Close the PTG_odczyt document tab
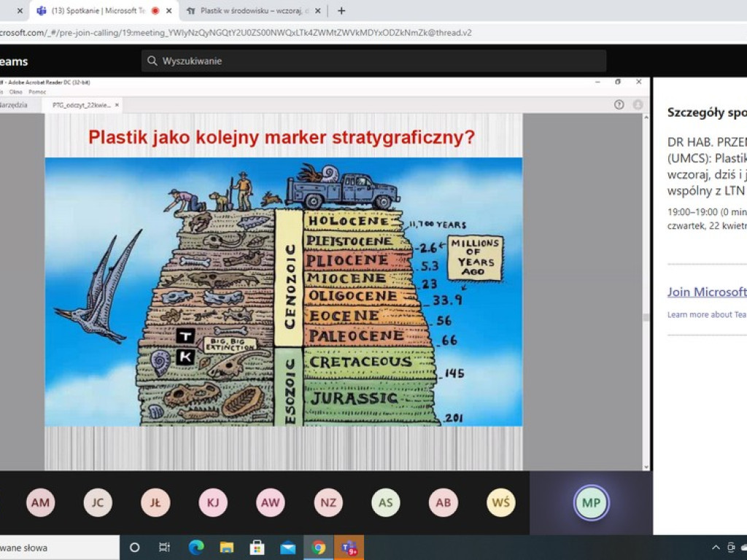Screen dimensions: 747x560 pyautogui.click(x=117, y=105)
